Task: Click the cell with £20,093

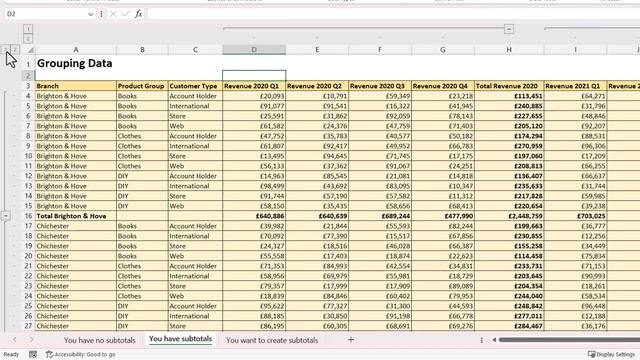Action: [x=254, y=96]
